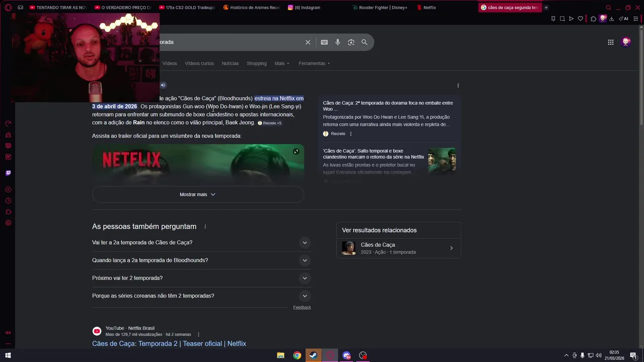The image size is (644, 362).
Task: Open the Vídeos search filter
Action: tap(170, 63)
